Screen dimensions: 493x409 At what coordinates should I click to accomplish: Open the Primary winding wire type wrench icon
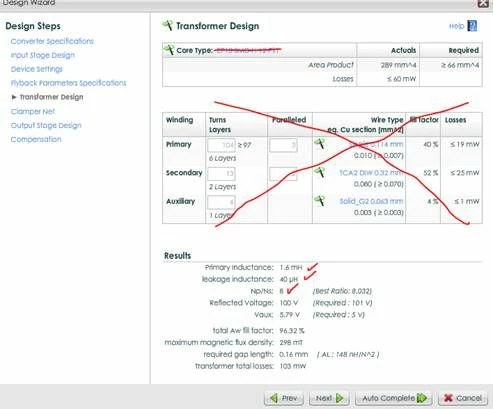click(320, 144)
